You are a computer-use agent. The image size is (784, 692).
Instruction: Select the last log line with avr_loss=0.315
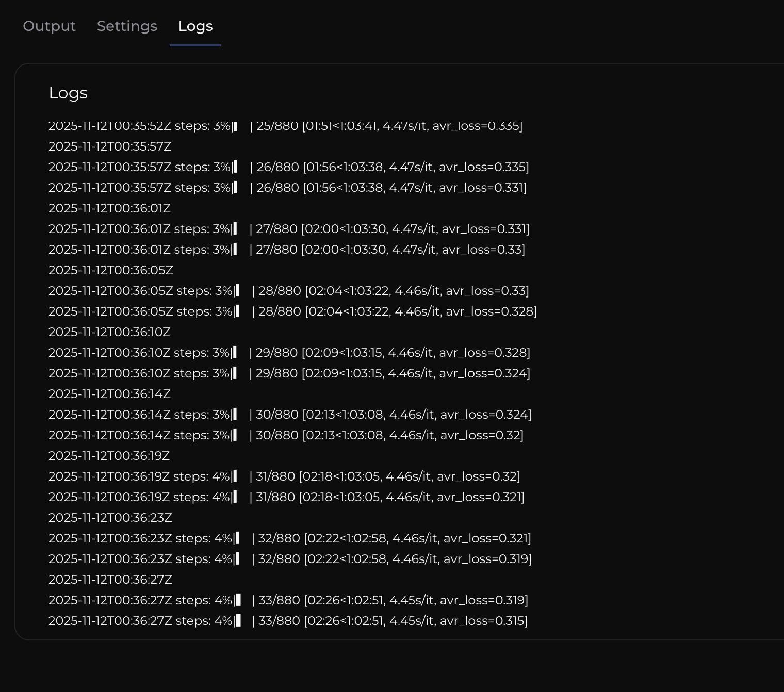pos(288,621)
